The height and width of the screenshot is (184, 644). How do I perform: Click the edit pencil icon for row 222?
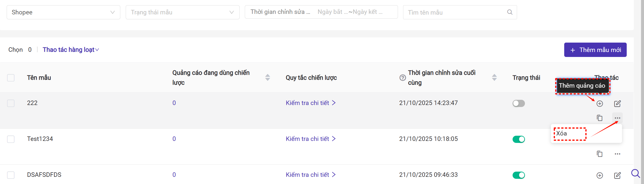point(617,104)
